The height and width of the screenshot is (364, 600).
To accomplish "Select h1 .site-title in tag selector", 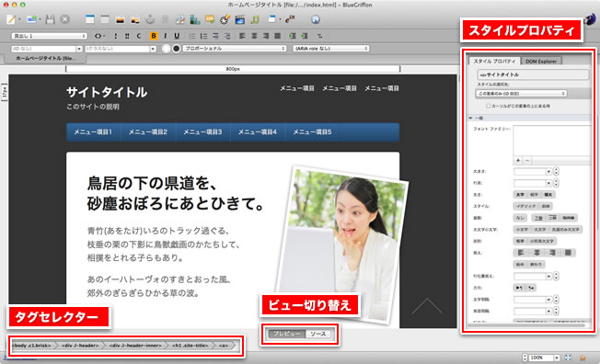I will 190,346.
